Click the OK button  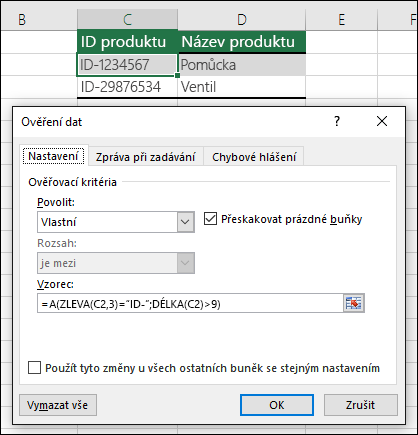277,405
